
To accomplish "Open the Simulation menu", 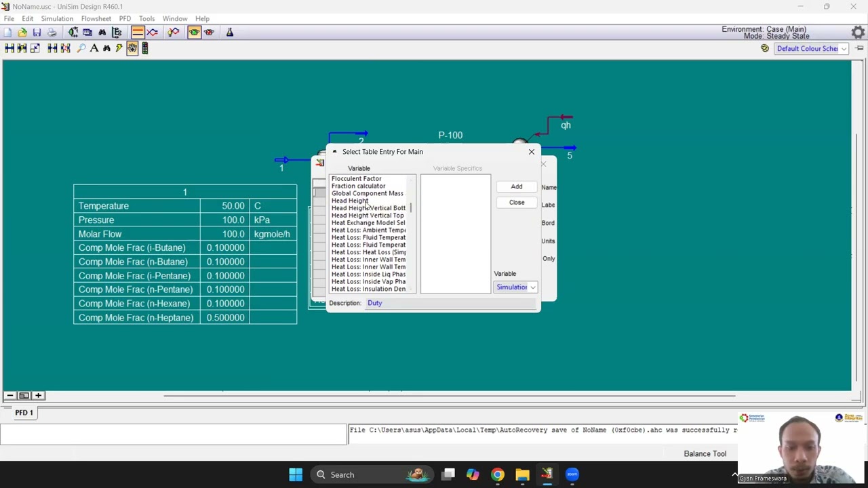I will coord(57,18).
